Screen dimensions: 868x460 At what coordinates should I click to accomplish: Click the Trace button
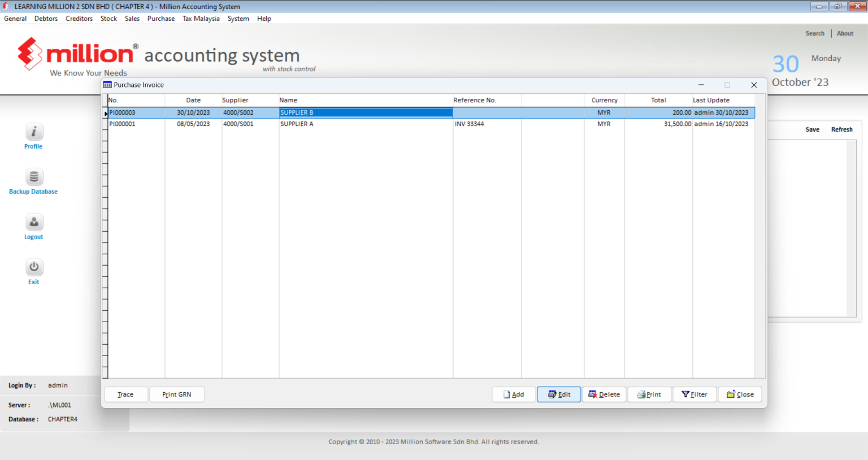coord(126,394)
